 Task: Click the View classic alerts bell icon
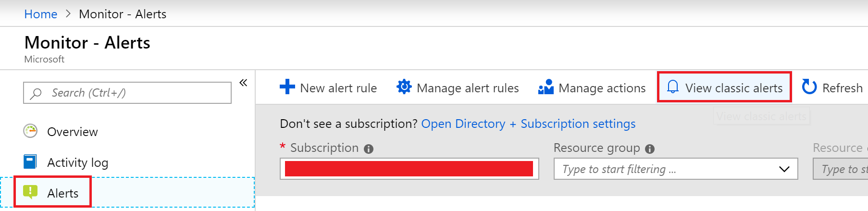point(673,87)
